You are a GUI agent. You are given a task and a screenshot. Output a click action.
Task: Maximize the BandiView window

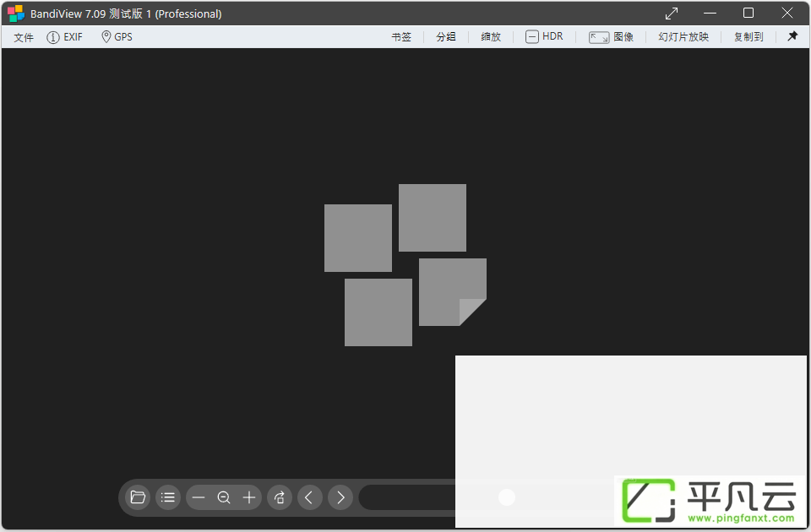tap(748, 13)
